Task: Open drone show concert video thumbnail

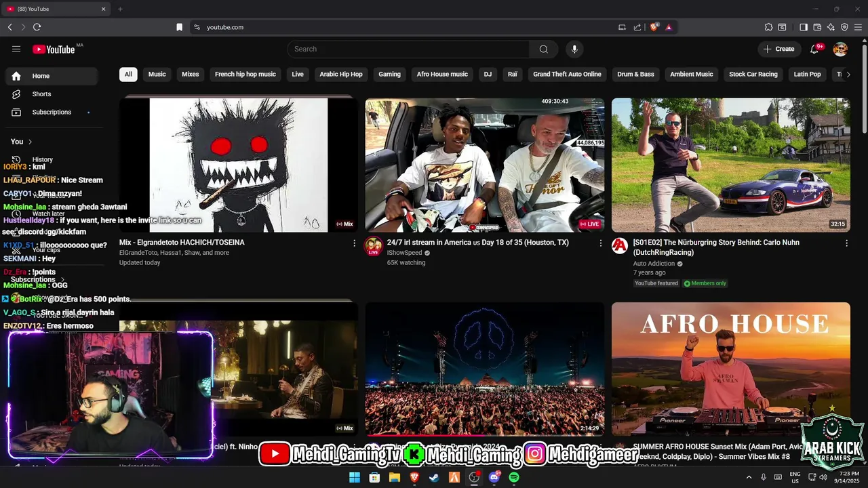Action: (x=484, y=369)
